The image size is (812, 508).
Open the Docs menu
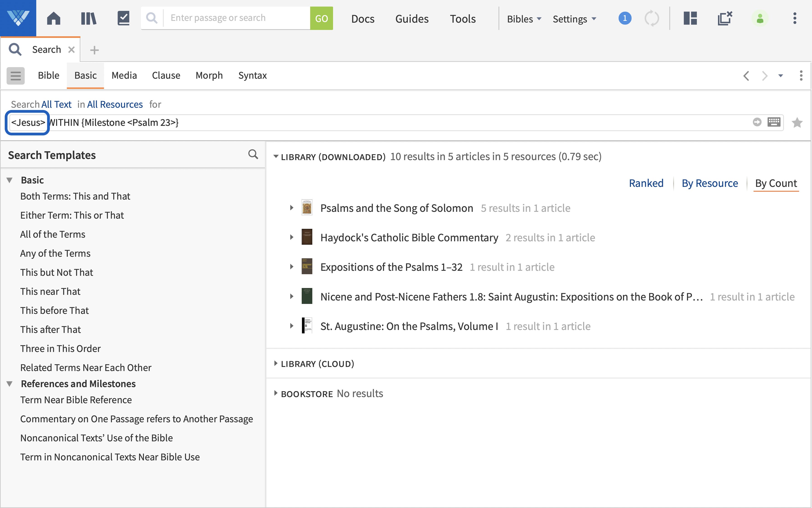pos(363,19)
